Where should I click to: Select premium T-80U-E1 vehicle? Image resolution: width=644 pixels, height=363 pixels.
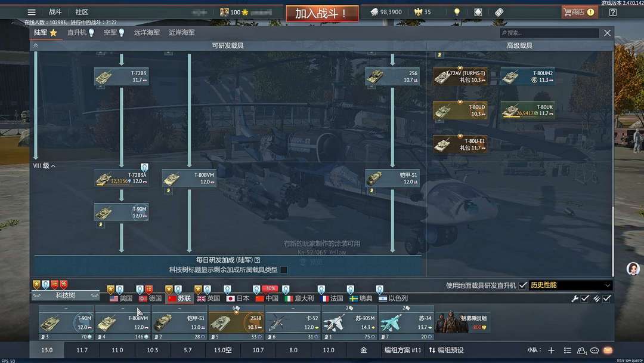pos(460,144)
